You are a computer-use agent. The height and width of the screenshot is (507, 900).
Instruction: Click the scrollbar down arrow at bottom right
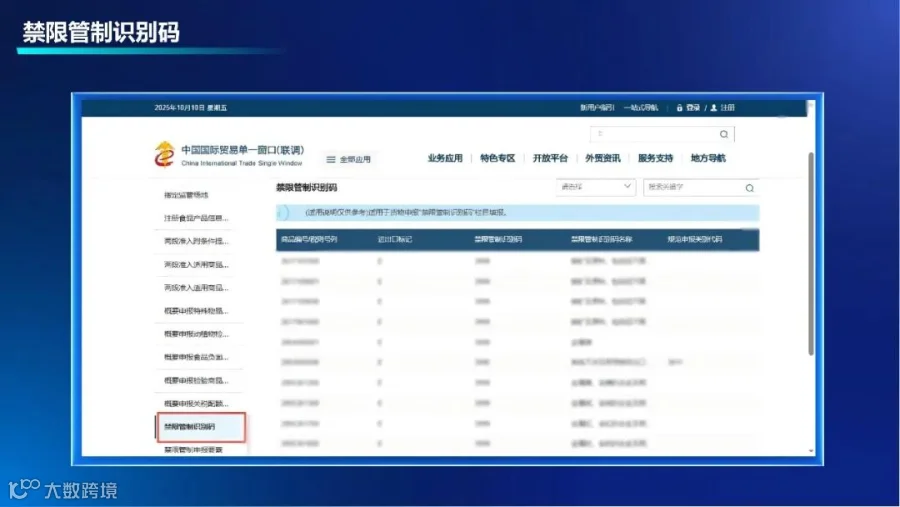click(x=811, y=451)
